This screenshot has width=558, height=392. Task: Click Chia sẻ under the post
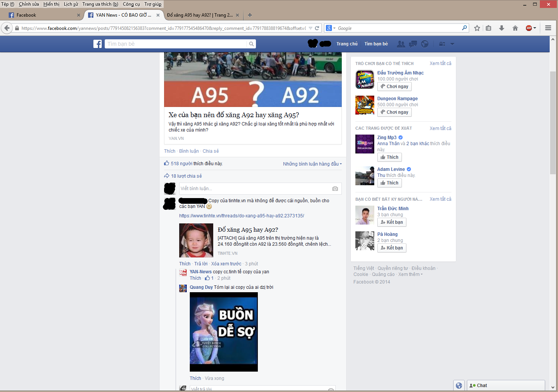pos(211,151)
